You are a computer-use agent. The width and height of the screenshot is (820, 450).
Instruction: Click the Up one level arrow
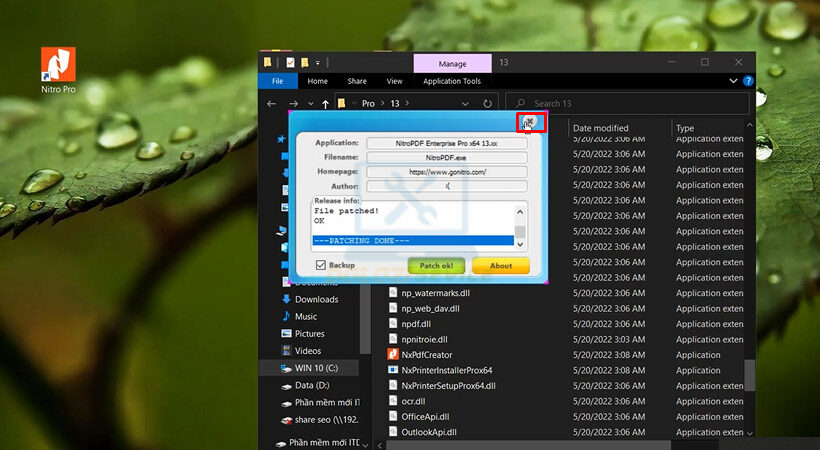point(325,103)
